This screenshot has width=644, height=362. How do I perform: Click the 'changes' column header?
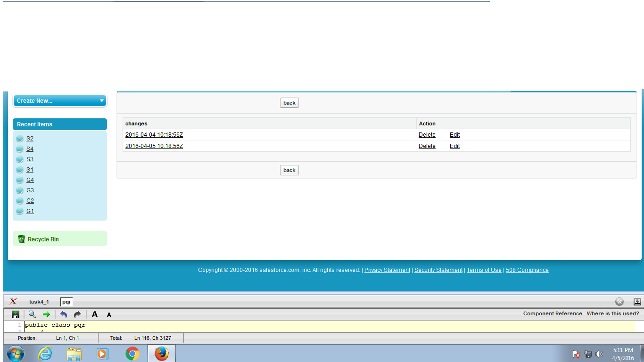[136, 123]
